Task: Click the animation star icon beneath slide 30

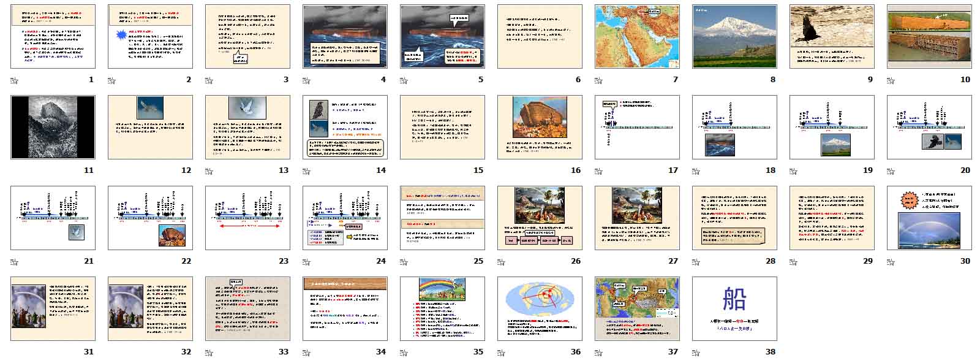Action: (x=891, y=261)
